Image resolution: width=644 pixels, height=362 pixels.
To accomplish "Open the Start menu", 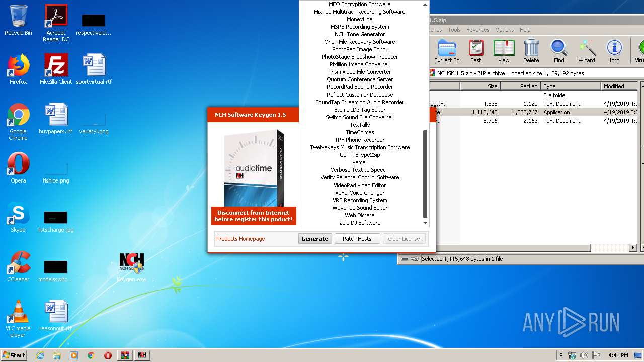I will pyautogui.click(x=14, y=355).
